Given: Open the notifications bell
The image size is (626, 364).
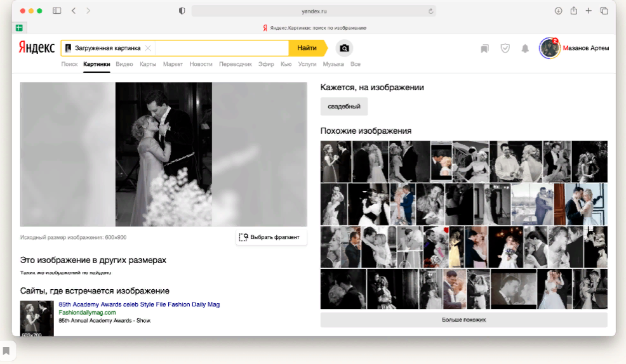Looking at the screenshot, I should [x=525, y=48].
